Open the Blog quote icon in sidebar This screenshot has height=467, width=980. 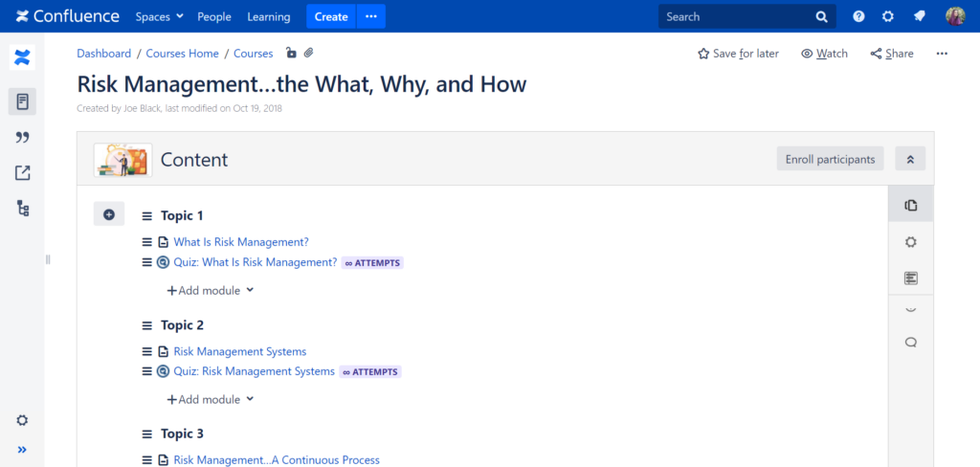22,137
